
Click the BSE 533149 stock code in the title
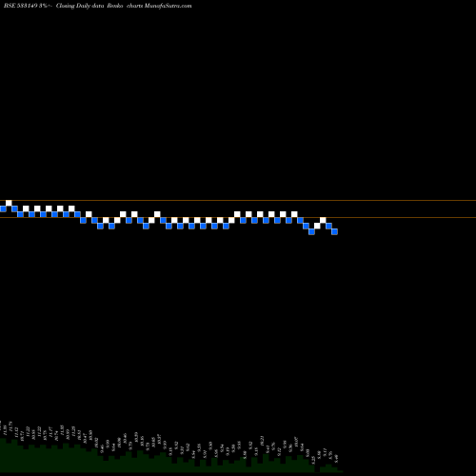click(x=21, y=6)
